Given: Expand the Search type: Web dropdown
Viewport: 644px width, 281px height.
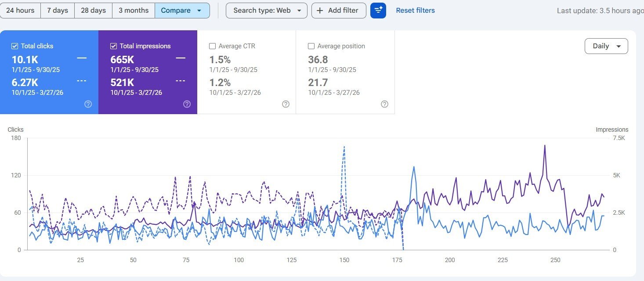Looking at the screenshot, I should [266, 11].
